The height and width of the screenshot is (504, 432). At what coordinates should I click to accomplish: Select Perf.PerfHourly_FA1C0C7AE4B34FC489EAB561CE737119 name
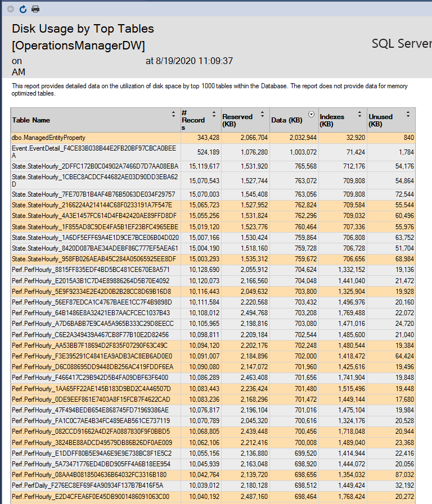click(x=91, y=421)
